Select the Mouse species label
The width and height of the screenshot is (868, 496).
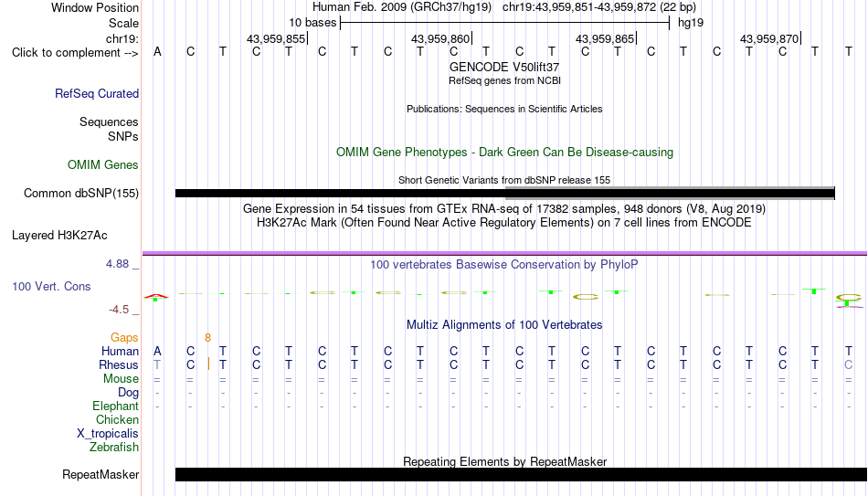click(122, 379)
